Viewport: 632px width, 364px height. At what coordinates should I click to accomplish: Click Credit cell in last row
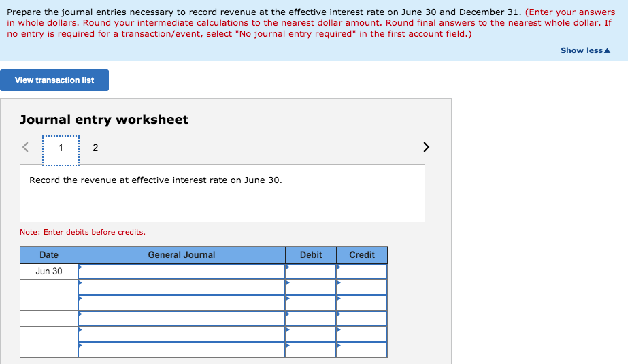tap(362, 350)
